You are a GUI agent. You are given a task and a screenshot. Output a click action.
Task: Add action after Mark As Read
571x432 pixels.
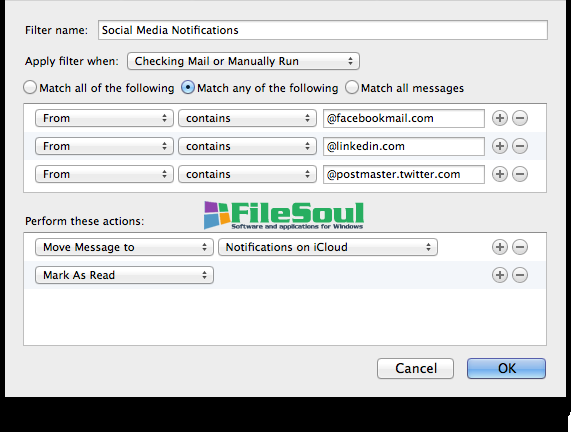pos(500,275)
